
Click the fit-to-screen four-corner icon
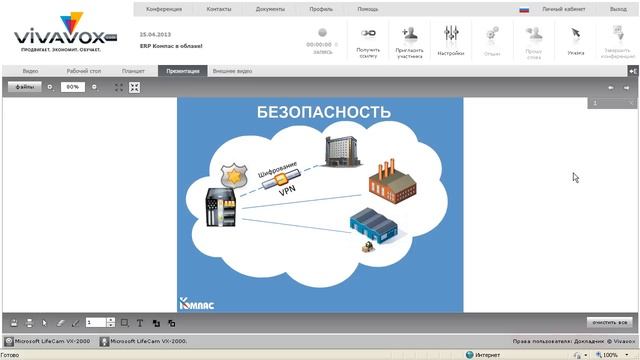(x=119, y=87)
